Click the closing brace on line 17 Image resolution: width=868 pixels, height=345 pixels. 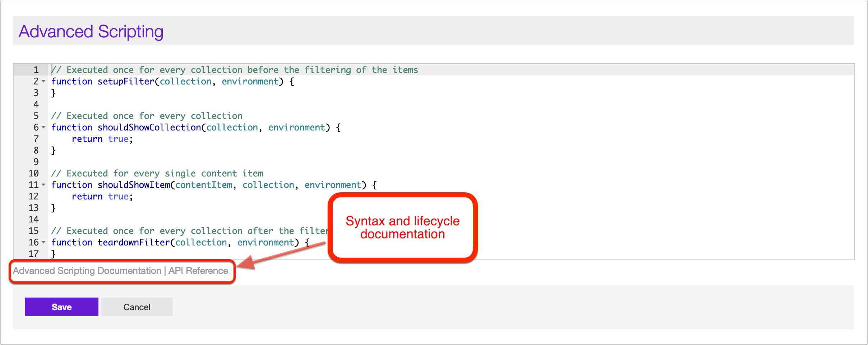[53, 254]
